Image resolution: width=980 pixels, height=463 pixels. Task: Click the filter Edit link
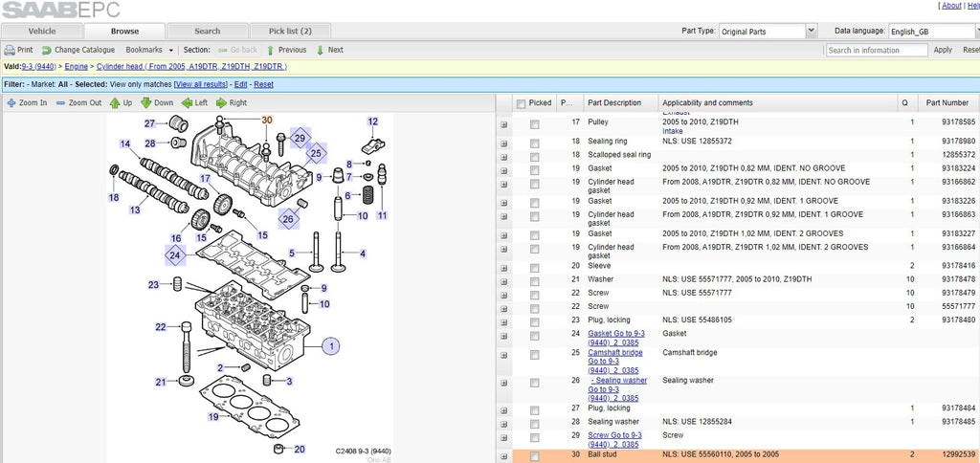click(240, 84)
